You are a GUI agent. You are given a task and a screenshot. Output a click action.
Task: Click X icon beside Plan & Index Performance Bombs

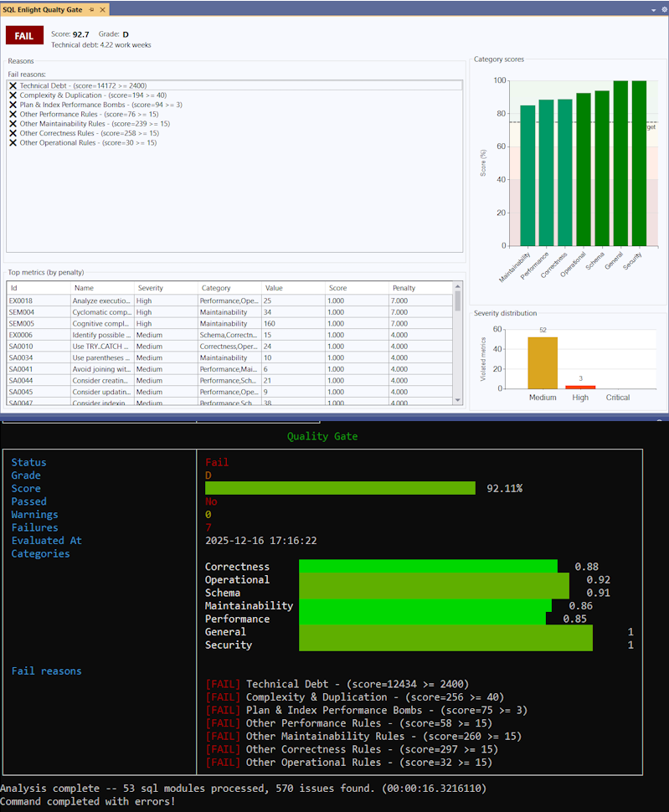(13, 105)
